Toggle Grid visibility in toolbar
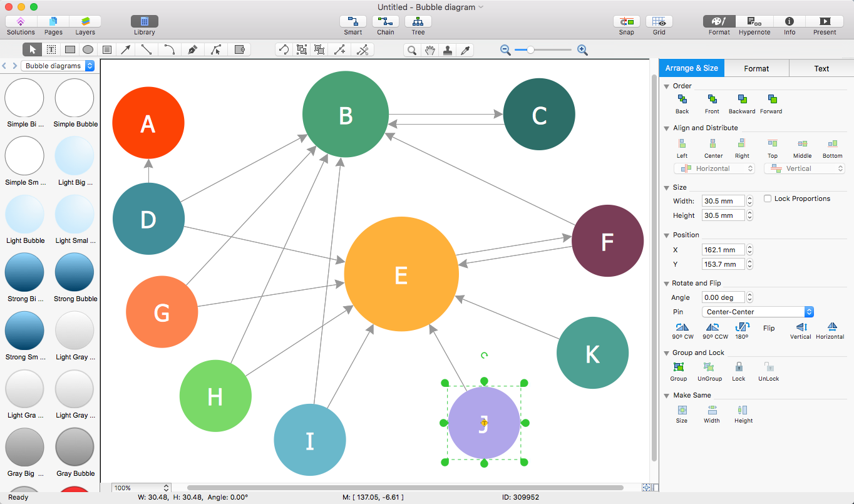854x504 pixels. click(659, 22)
